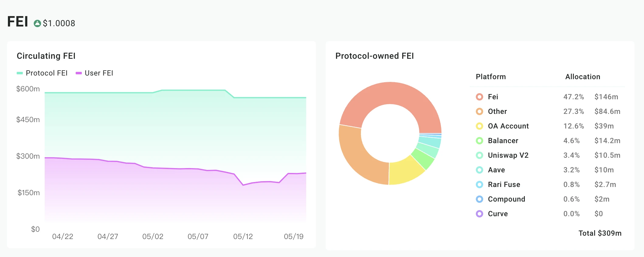Click the Curve ring icon
This screenshot has width=644, height=257.
(x=480, y=214)
